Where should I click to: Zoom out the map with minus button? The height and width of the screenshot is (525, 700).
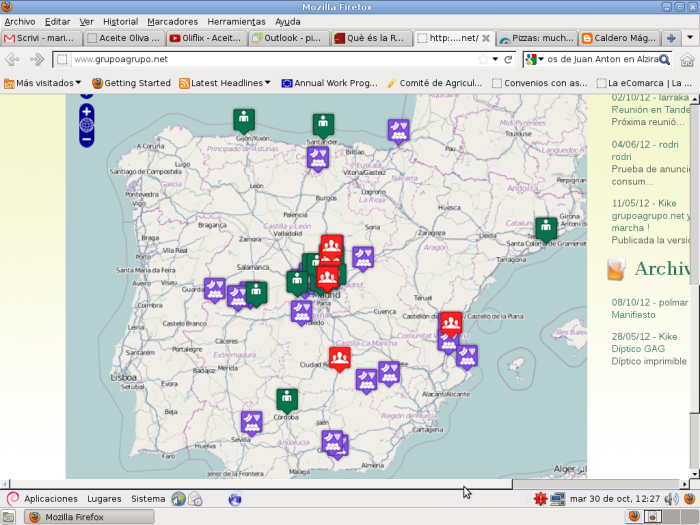pyautogui.click(x=87, y=139)
